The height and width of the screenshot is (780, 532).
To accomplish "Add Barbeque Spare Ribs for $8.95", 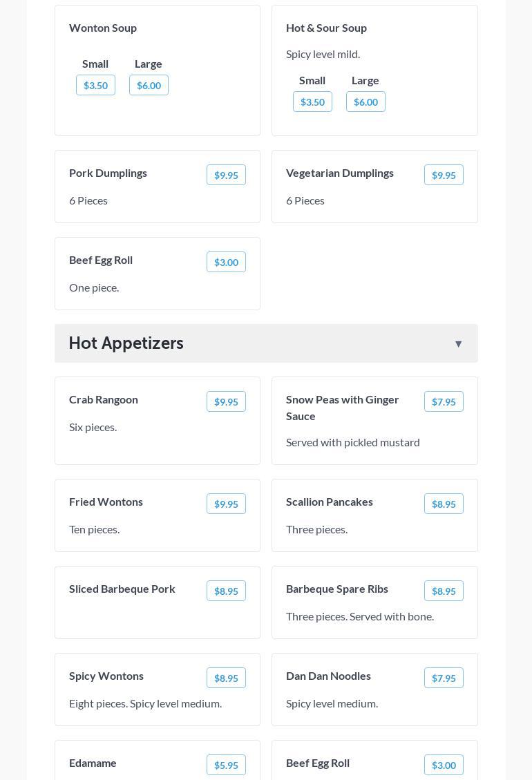I will tap(444, 591).
